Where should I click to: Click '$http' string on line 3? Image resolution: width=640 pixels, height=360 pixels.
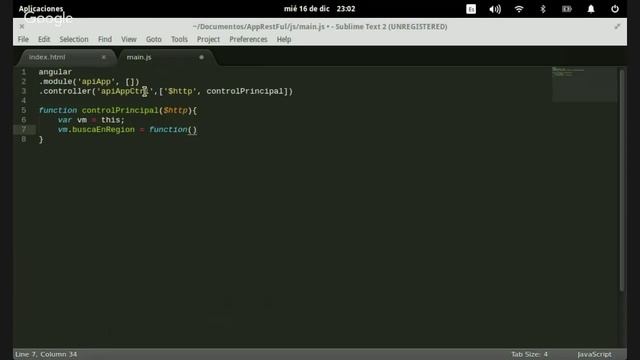(x=180, y=91)
